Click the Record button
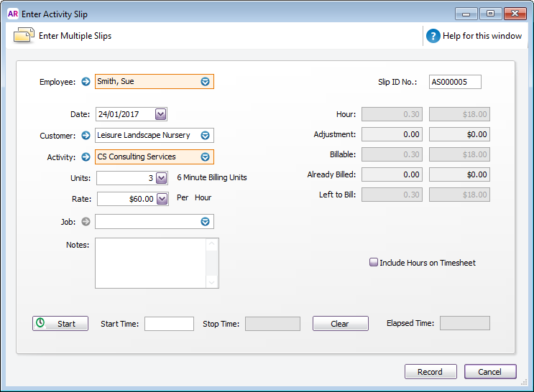 tap(430, 372)
